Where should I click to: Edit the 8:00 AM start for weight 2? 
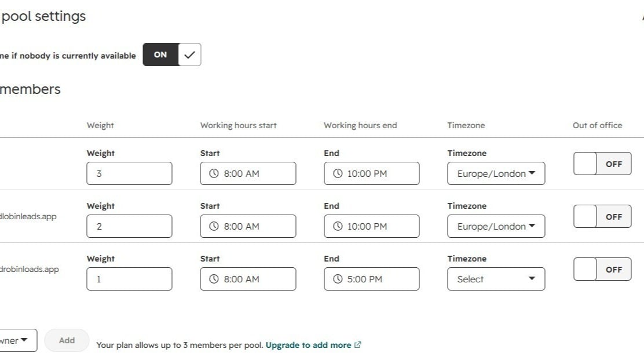pos(248,226)
